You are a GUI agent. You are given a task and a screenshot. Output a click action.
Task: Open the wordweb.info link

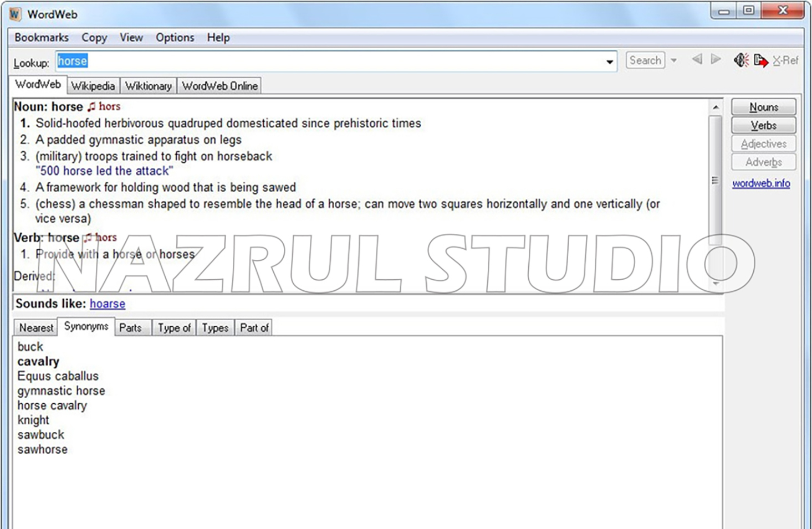tap(761, 183)
